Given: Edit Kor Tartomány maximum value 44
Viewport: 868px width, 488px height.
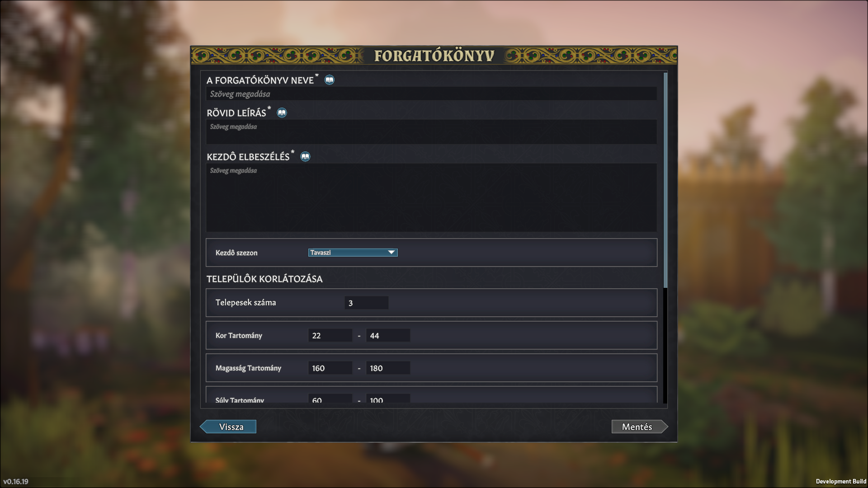Looking at the screenshot, I should pyautogui.click(x=388, y=335).
